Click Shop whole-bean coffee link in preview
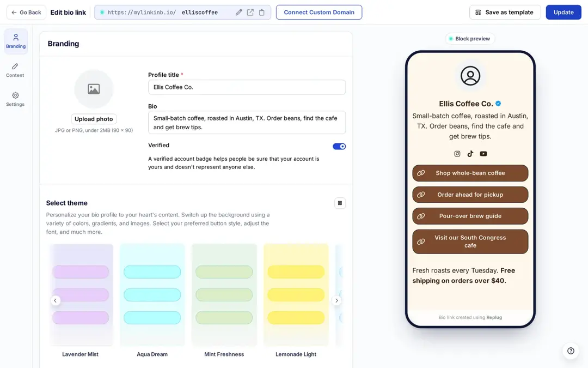588x368 pixels. coord(470,173)
